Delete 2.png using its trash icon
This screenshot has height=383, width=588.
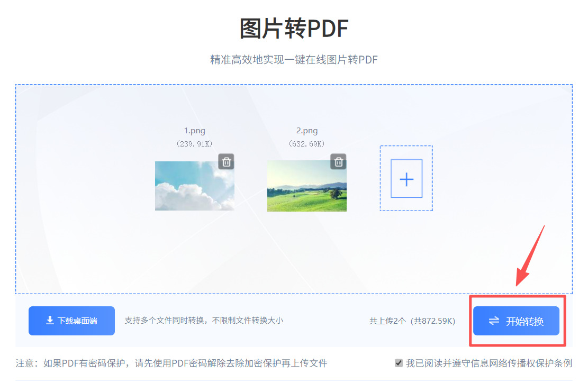pos(338,161)
